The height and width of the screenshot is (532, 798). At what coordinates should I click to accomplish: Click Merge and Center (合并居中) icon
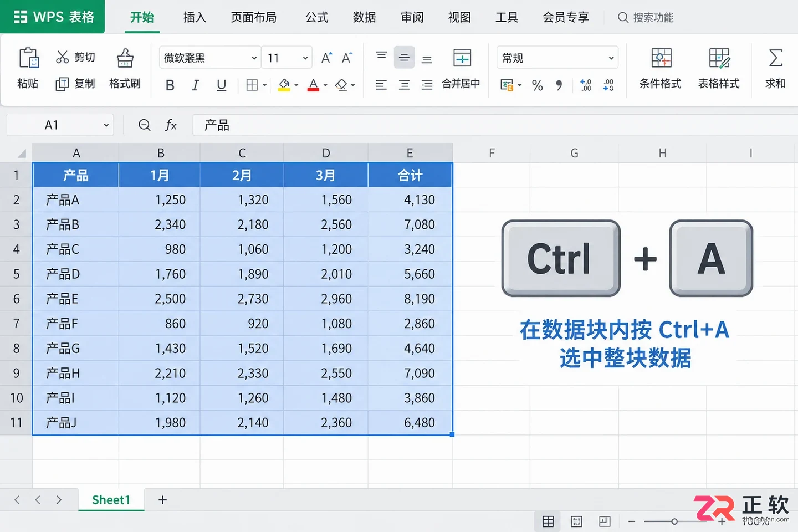click(x=462, y=58)
